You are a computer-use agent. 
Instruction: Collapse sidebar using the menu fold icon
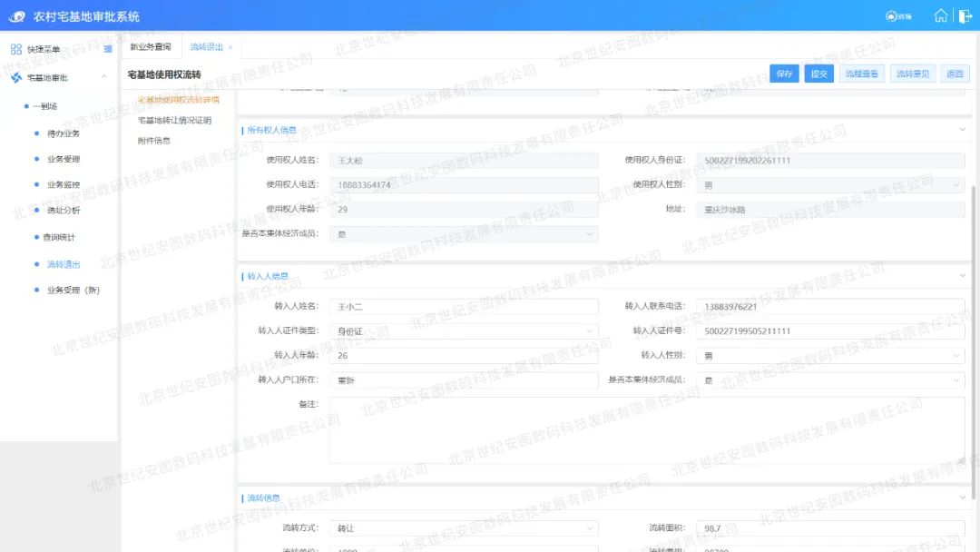point(108,49)
